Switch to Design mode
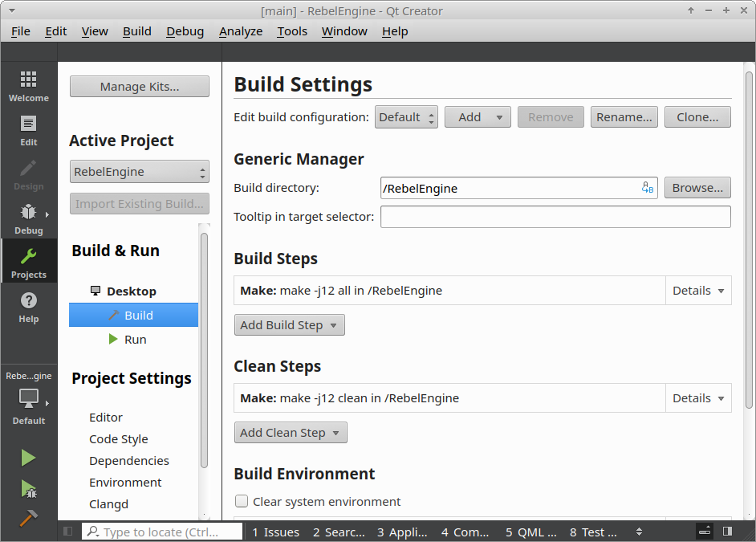 click(28, 174)
